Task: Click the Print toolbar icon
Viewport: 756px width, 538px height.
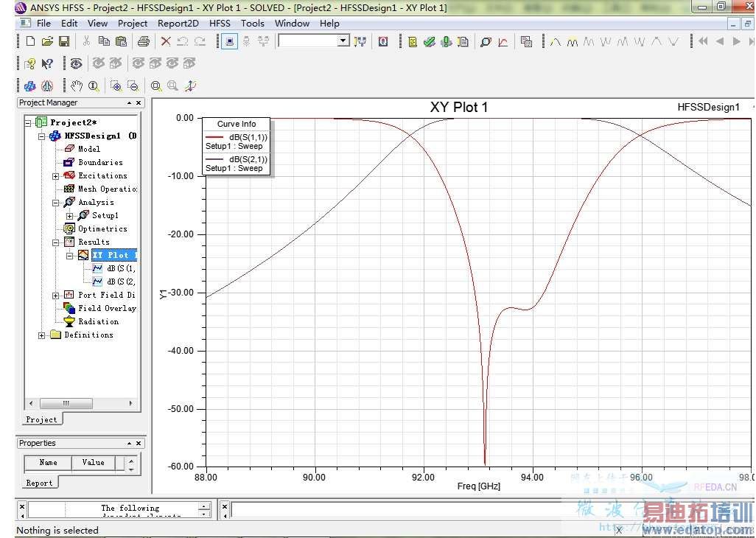Action: tap(144, 41)
